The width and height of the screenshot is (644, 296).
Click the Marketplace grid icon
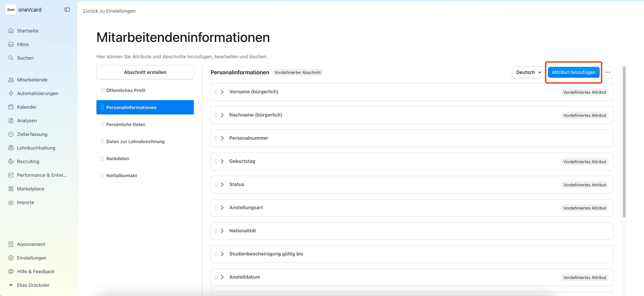click(11, 189)
